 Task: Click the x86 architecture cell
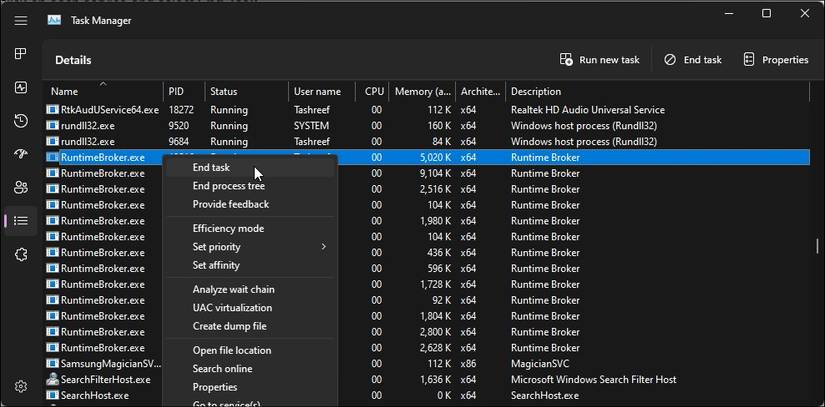point(468,363)
